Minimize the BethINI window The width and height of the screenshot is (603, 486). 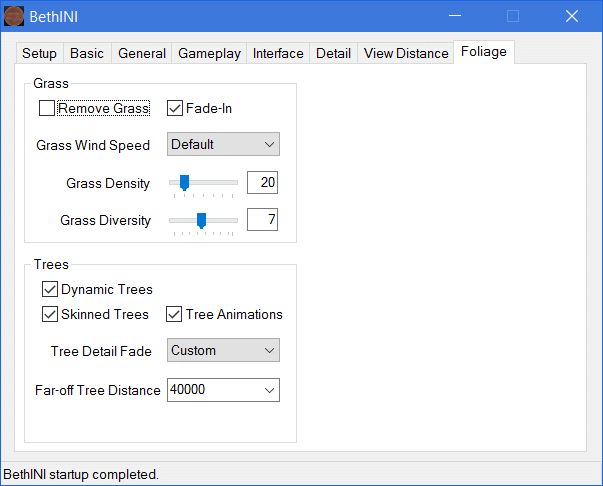coord(455,16)
